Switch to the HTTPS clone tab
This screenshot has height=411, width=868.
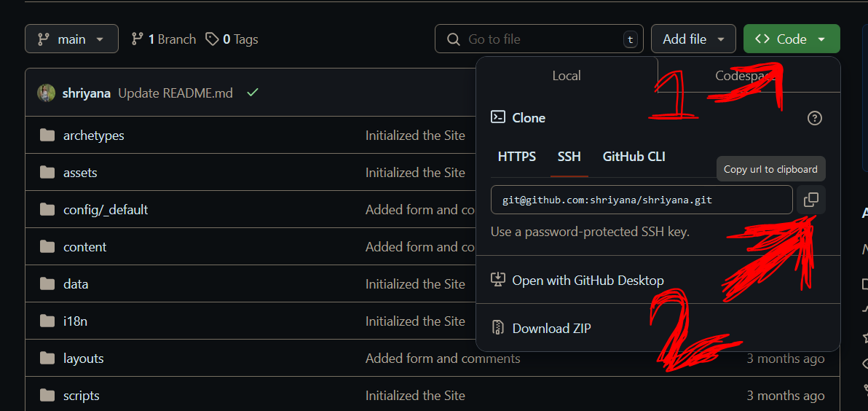[516, 157]
